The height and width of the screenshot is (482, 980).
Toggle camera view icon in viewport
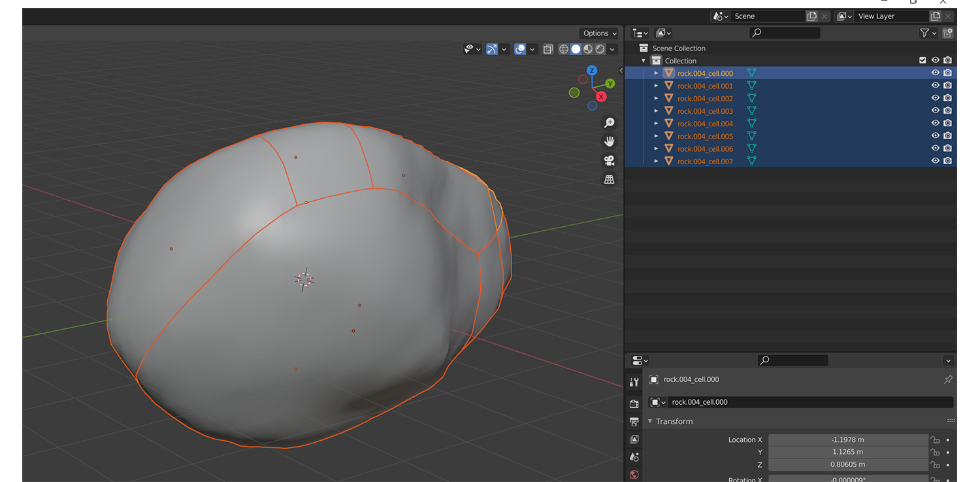609,160
